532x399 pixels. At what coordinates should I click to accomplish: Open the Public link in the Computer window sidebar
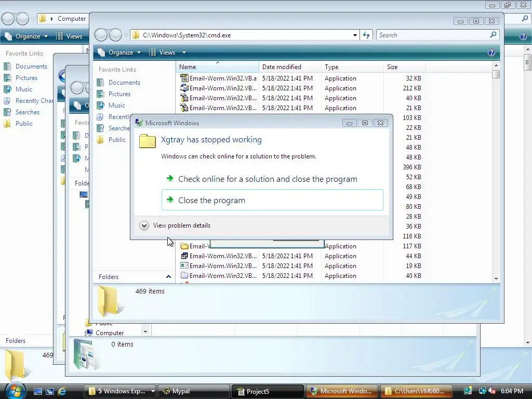pos(24,124)
